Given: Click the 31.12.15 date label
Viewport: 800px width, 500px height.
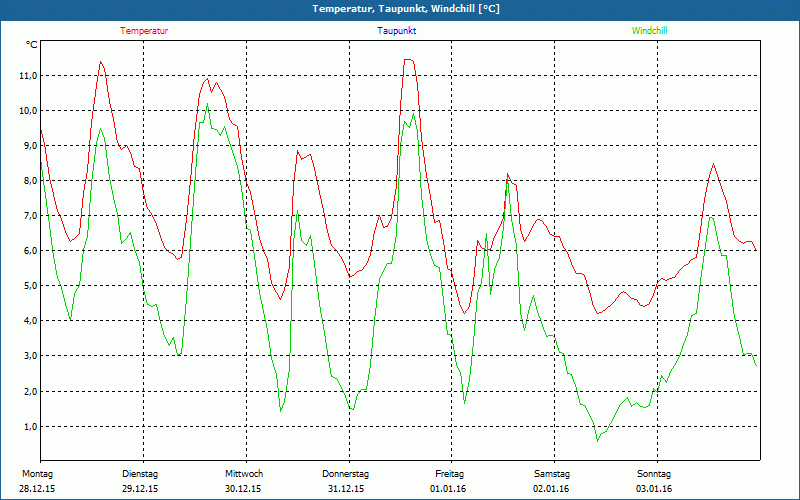Looking at the screenshot, I should point(346,489).
